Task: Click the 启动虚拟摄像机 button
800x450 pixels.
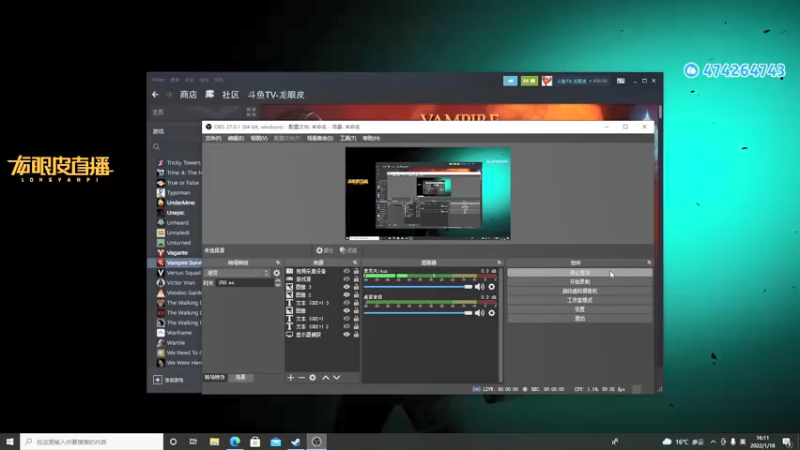Action: (x=580, y=291)
